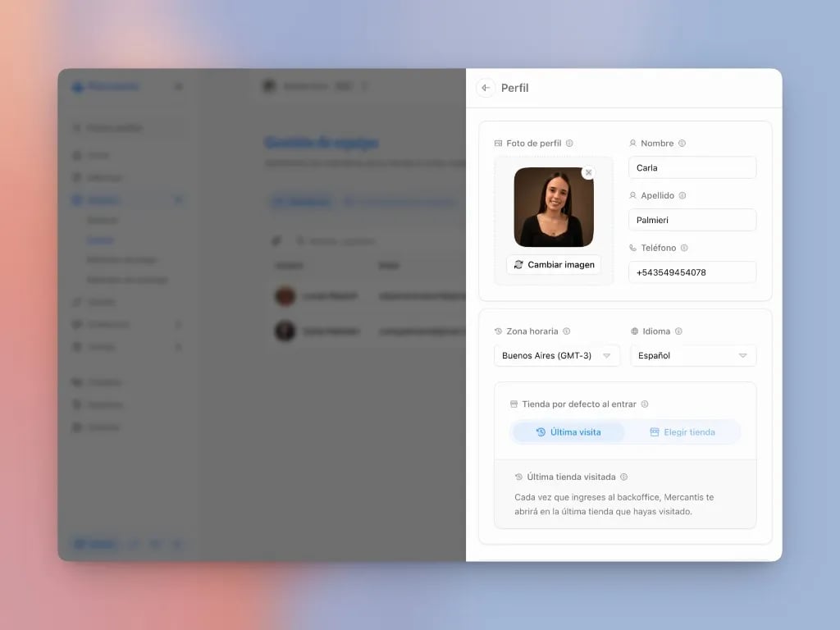This screenshot has width=840, height=630.
Task: Show info tooltip for Apellido
Action: click(x=682, y=195)
